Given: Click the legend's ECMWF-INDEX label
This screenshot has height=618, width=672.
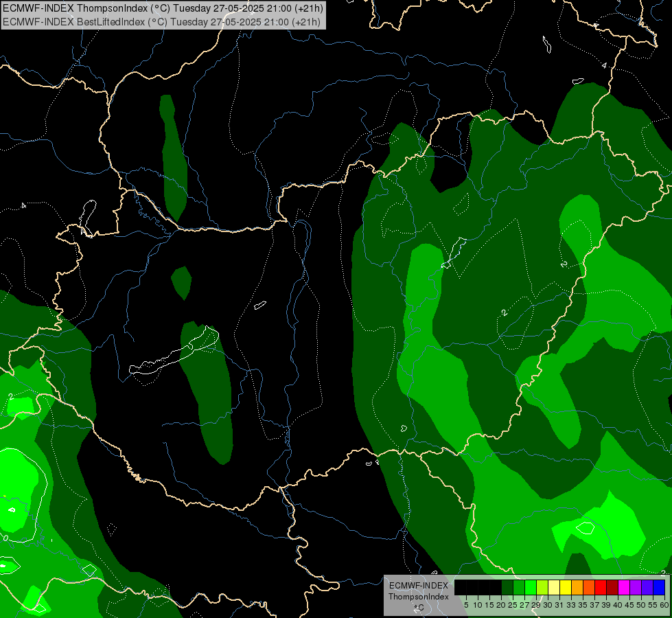Looking at the screenshot, I should [419, 586].
